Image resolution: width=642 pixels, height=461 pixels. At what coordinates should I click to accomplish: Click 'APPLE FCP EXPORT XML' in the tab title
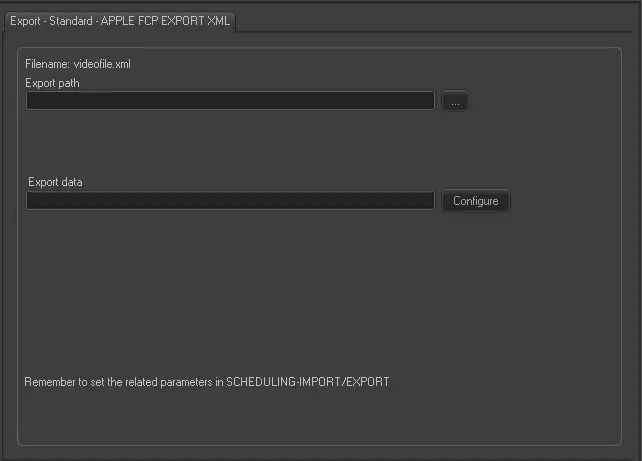[x=165, y=20]
